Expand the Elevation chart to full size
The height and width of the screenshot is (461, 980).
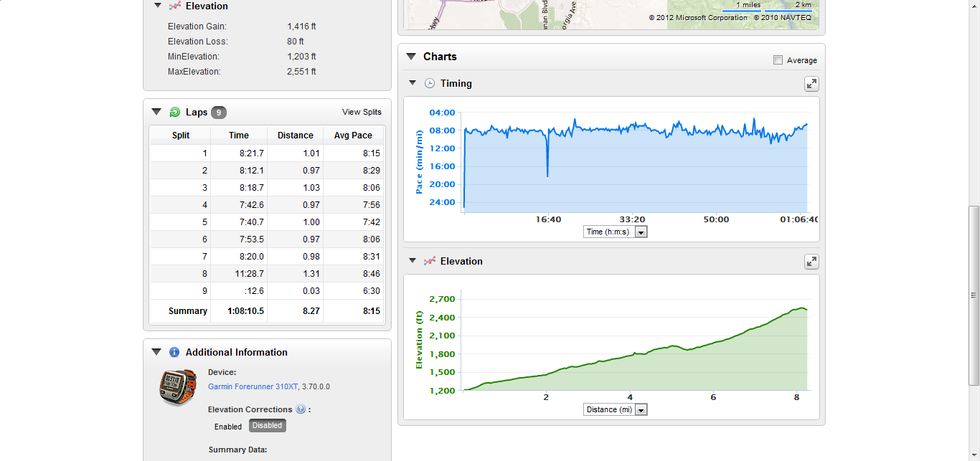(811, 262)
